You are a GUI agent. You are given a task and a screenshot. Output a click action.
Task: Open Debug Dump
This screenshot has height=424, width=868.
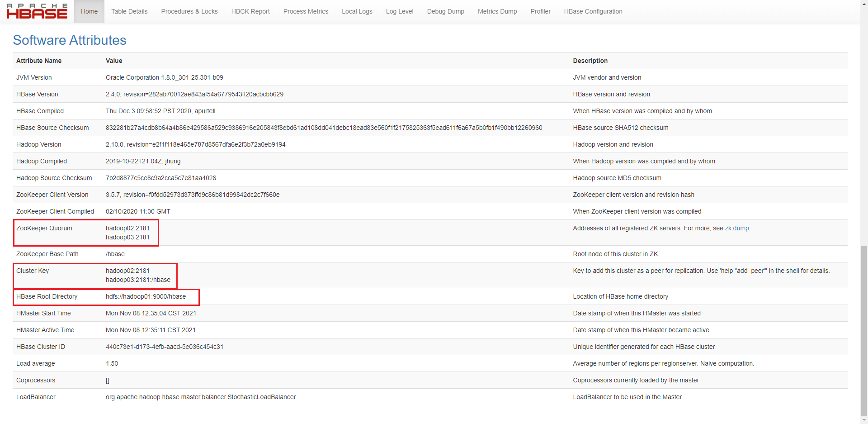coord(446,11)
